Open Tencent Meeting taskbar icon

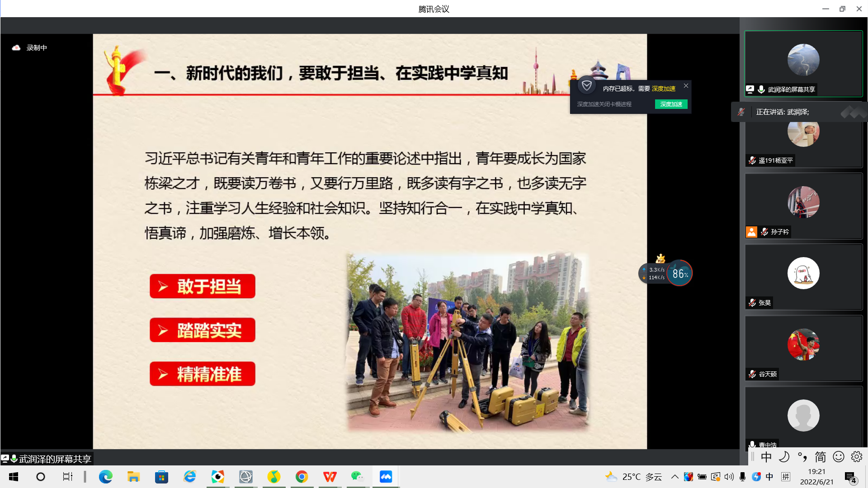tap(386, 477)
